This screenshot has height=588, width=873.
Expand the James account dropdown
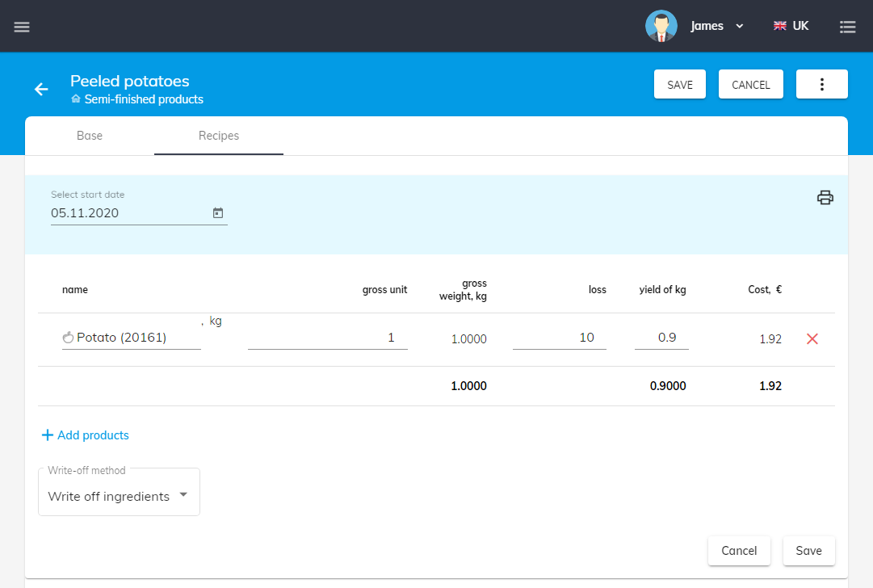[x=739, y=27]
